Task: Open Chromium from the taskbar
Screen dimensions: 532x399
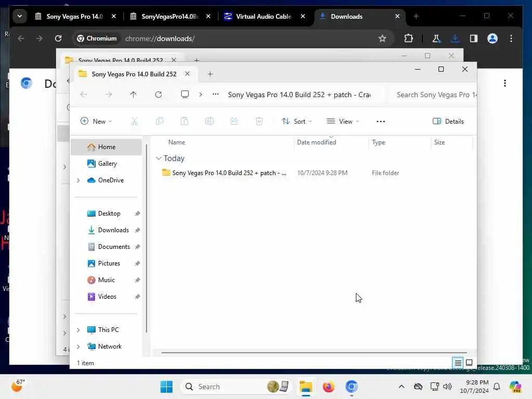Action: pos(352,387)
